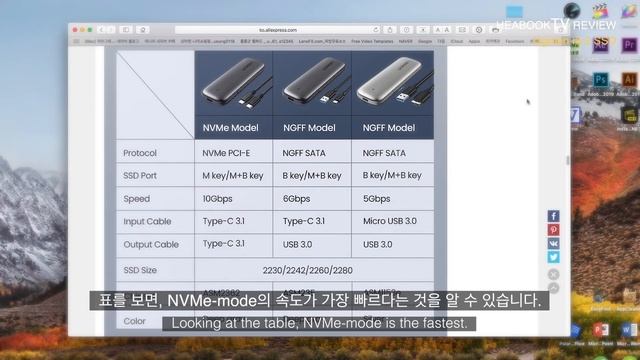Click the "SSD Port" row label
640x360 pixels.
[x=140, y=176]
